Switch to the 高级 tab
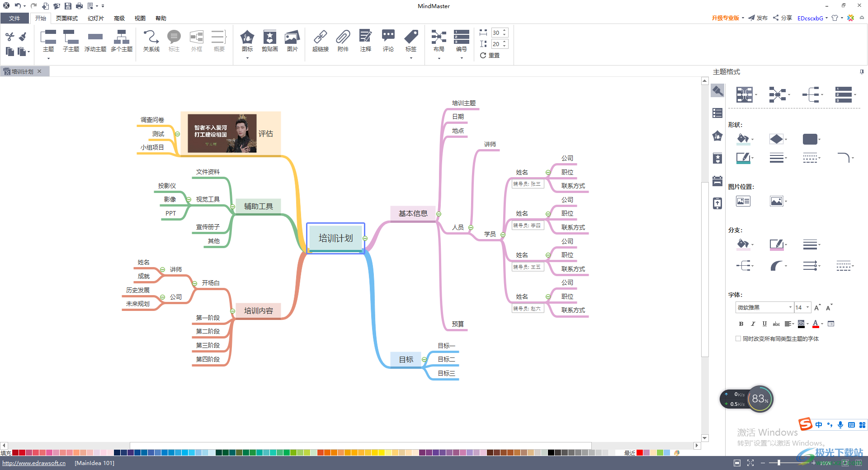Image resolution: width=868 pixels, height=470 pixels. [119, 18]
